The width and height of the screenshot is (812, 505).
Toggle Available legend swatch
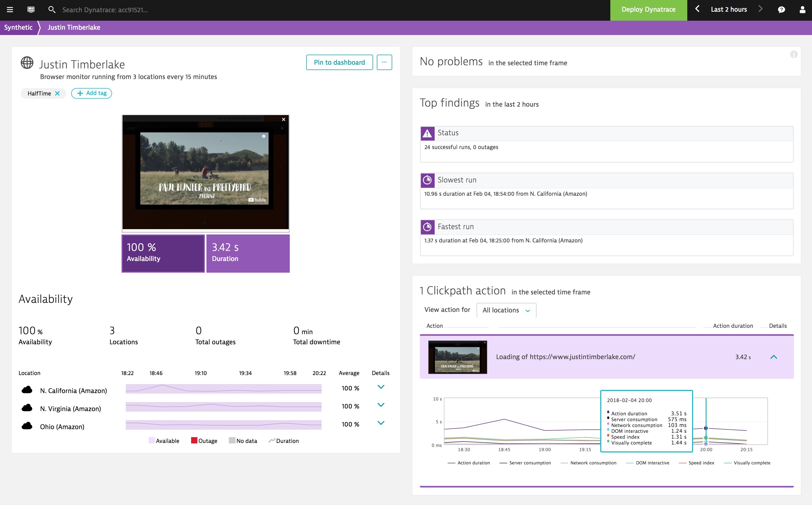151,441
